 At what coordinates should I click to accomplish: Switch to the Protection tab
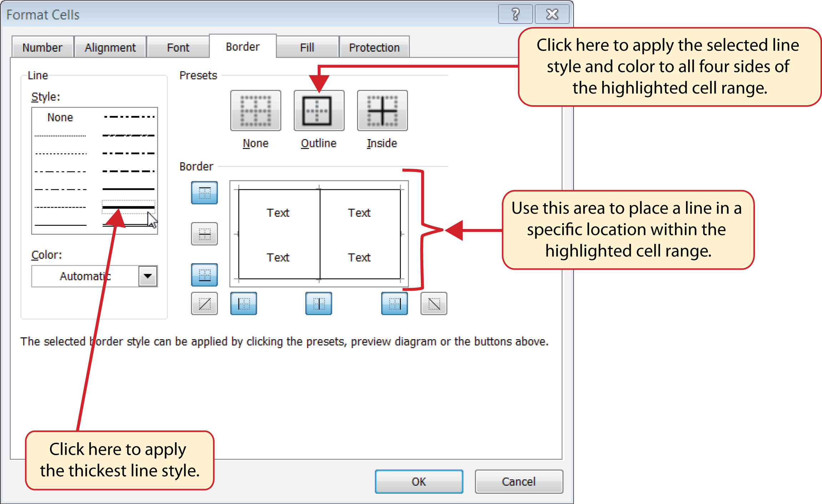374,47
